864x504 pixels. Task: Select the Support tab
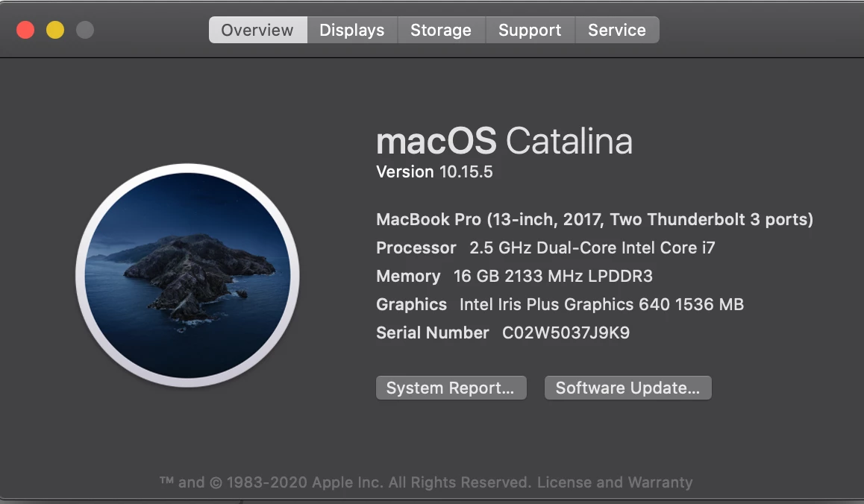pyautogui.click(x=530, y=30)
